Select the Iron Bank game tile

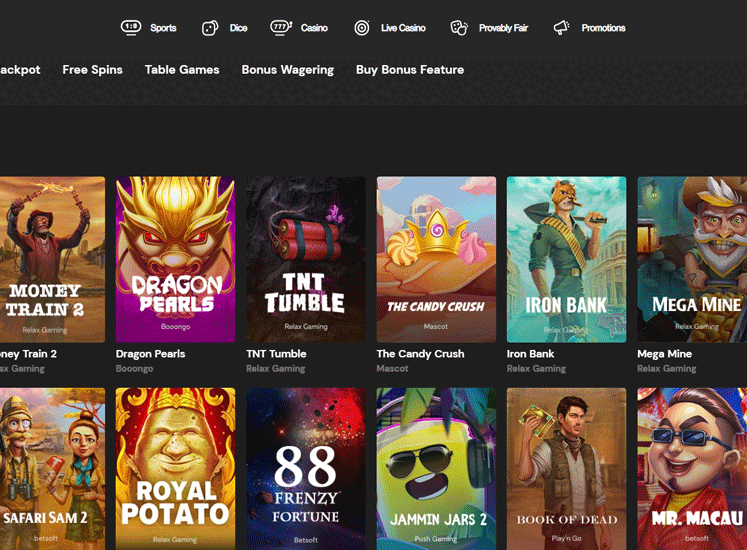pos(566,259)
